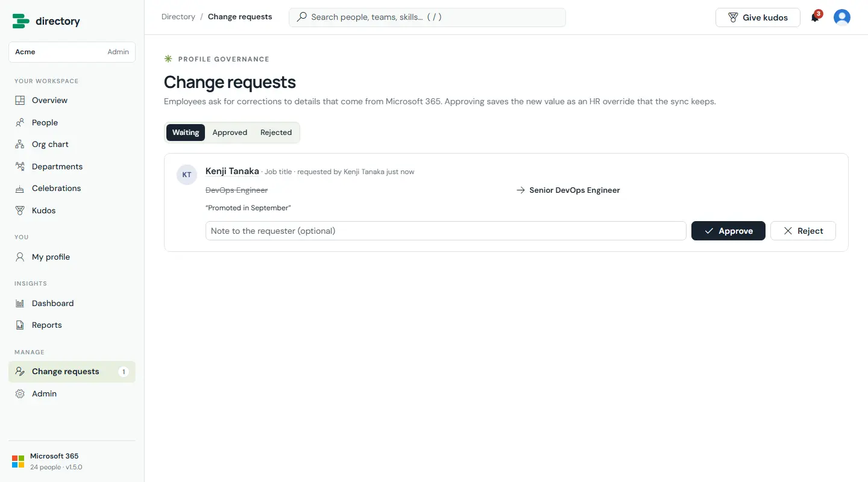
Task: Click the "Admin" role label beside Acme
Action: [x=118, y=52]
